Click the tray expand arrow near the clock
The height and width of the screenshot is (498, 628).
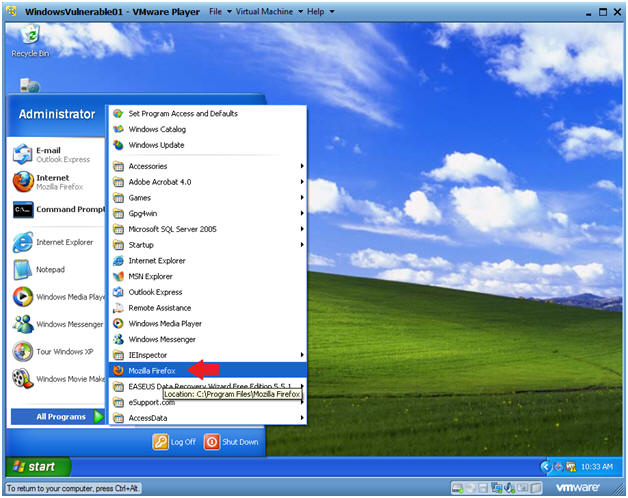tap(545, 467)
